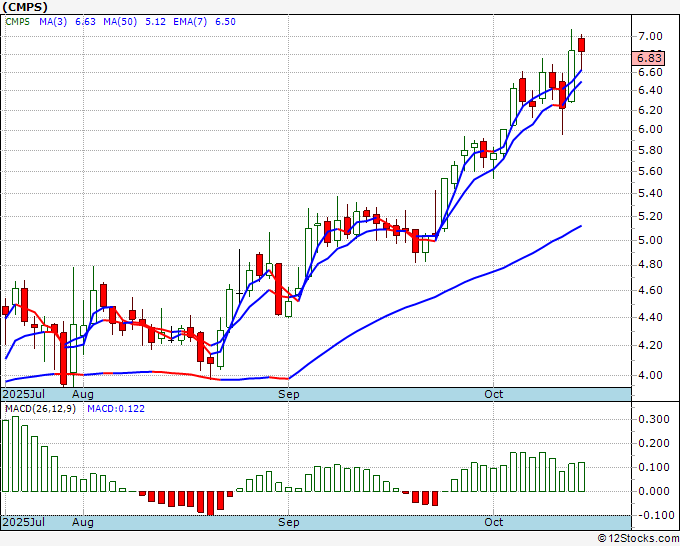The width and height of the screenshot is (680, 546).
Task: Click the 5.80 price axis label
Action: 650,150
